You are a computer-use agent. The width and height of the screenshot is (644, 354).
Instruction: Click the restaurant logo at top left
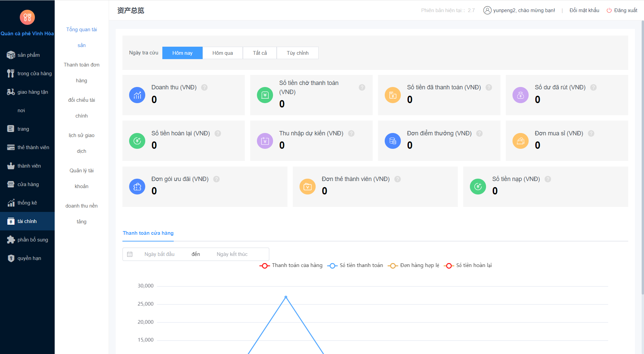coord(27,17)
